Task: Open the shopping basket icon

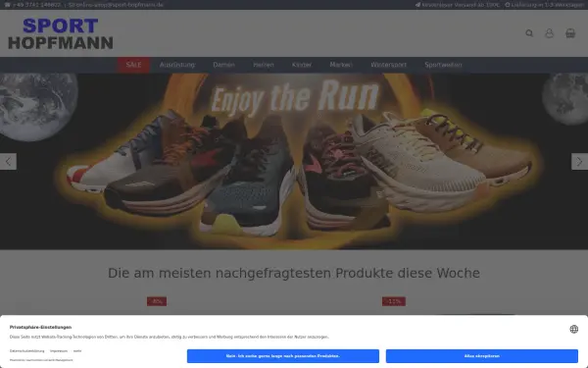Action: tap(570, 33)
